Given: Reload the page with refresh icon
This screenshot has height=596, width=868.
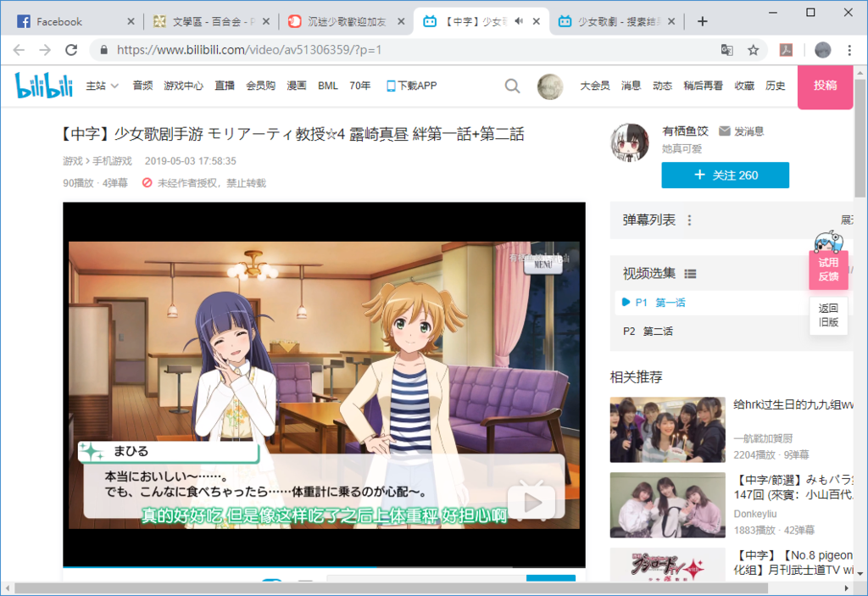Looking at the screenshot, I should 71,50.
